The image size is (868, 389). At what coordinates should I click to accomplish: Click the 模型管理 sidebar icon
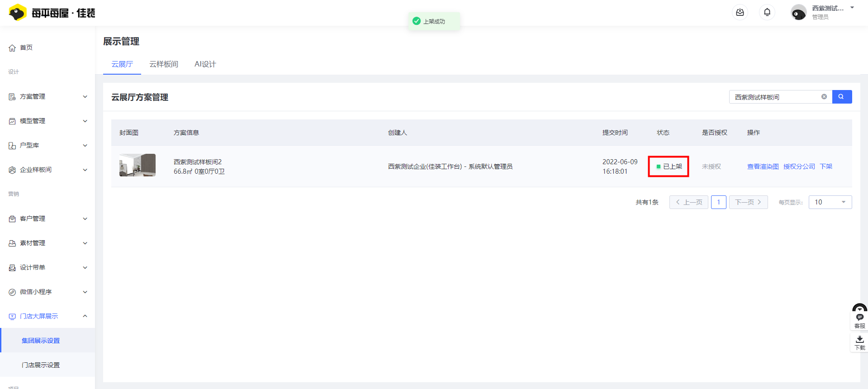coord(12,121)
